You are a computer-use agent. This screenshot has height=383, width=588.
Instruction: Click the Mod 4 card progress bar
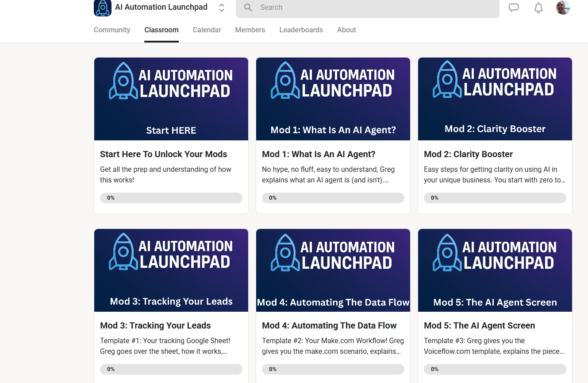pos(333,369)
